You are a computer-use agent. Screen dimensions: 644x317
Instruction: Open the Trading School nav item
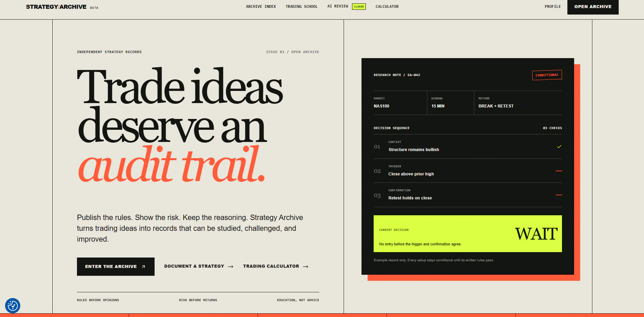[301, 6]
